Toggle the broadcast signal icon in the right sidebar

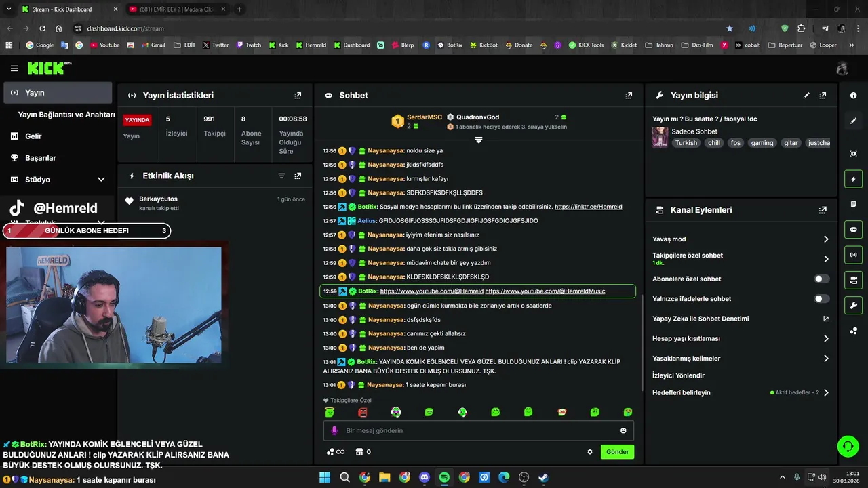click(x=853, y=255)
